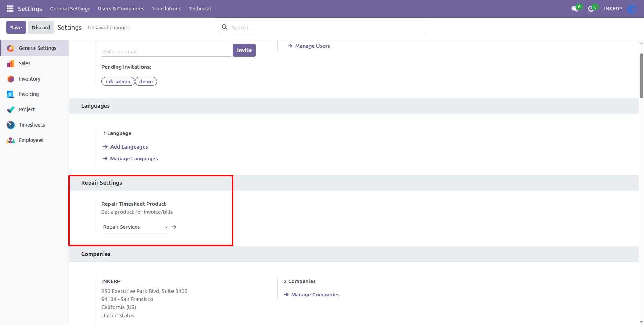Follow the Manage Languages link
The height and width of the screenshot is (325, 644).
130,159
